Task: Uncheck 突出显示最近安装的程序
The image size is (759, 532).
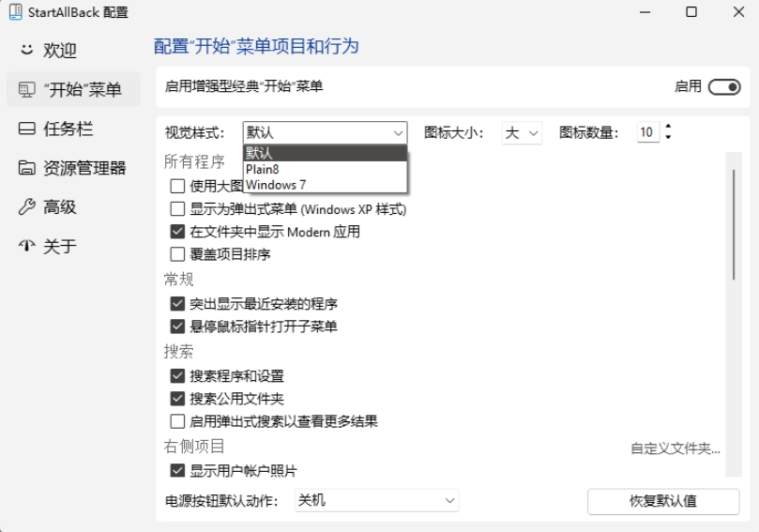Action: [177, 304]
